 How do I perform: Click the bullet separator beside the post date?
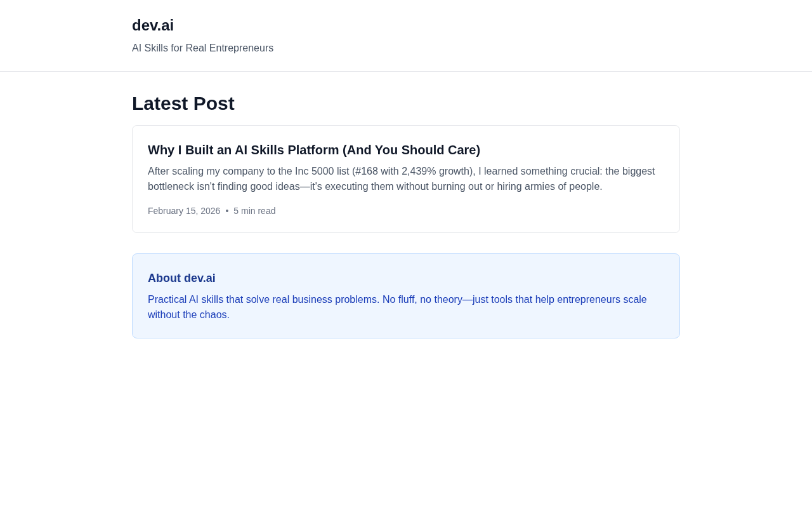227,211
